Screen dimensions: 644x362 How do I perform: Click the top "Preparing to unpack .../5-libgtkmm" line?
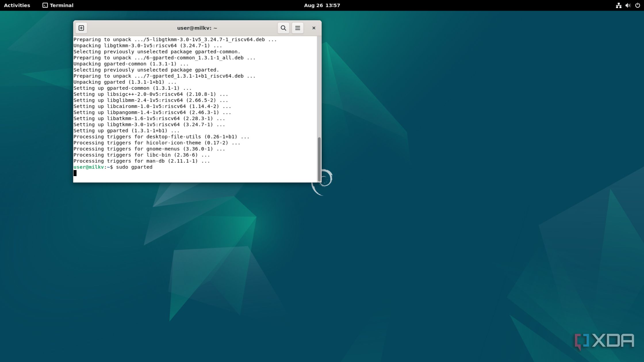pos(175,39)
